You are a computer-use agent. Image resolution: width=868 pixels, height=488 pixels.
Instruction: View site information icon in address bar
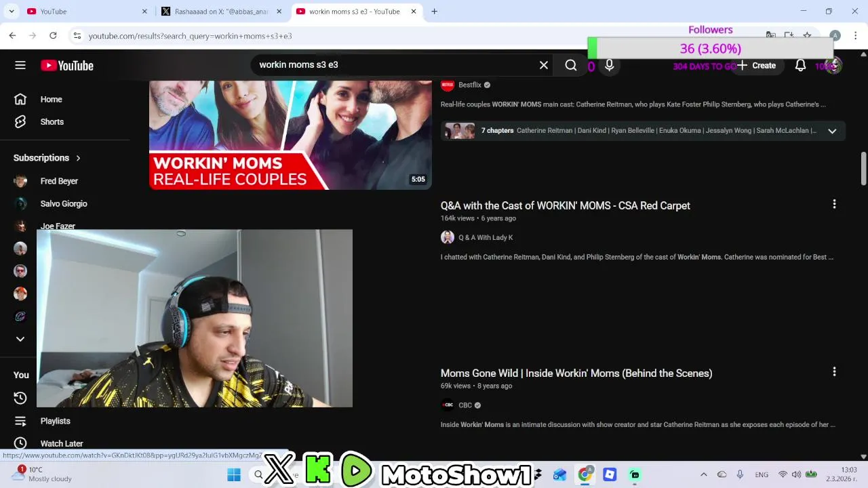point(77,36)
